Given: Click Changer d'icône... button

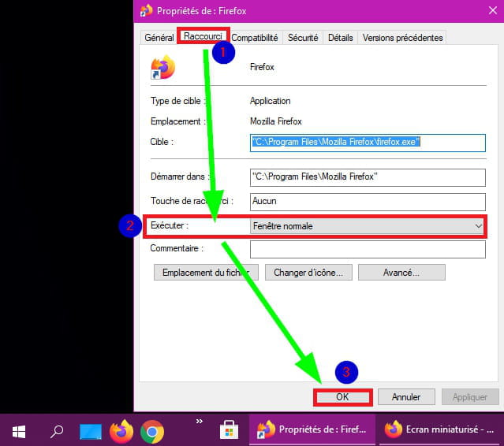Looking at the screenshot, I should [x=308, y=273].
